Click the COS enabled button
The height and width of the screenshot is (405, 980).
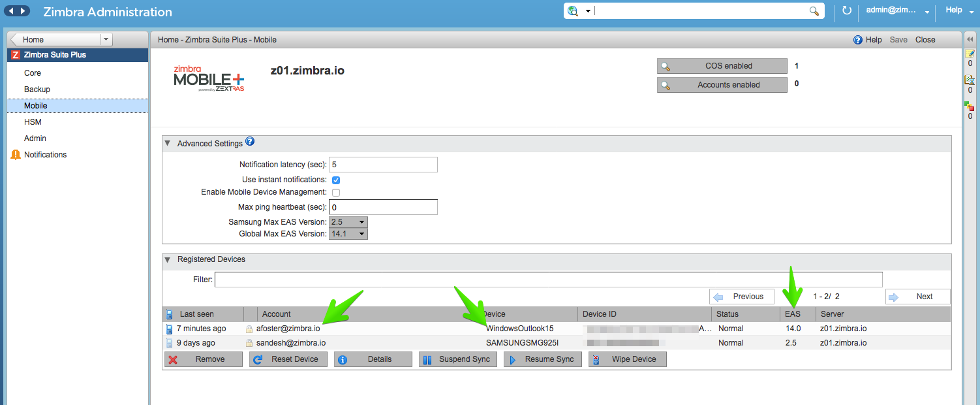[722, 66]
